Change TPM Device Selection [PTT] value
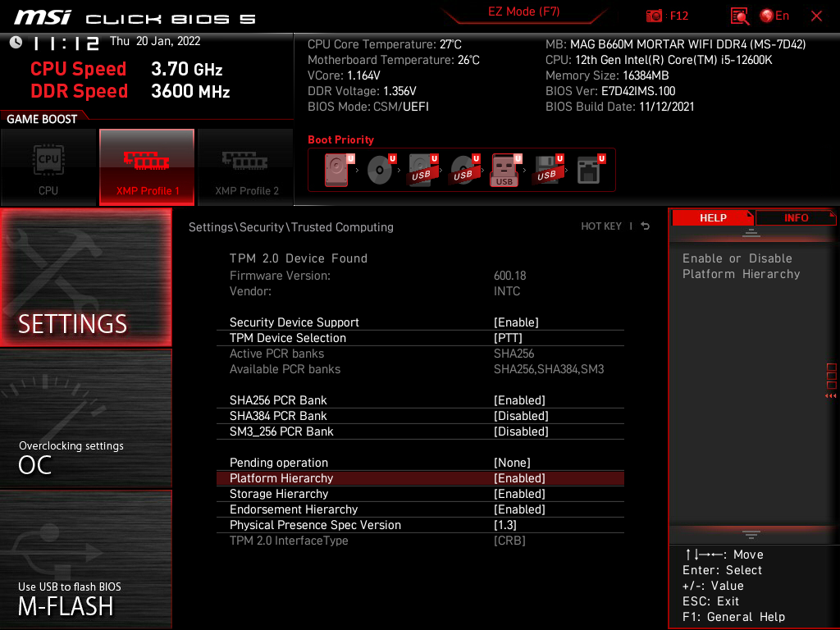The width and height of the screenshot is (840, 630). click(x=507, y=337)
